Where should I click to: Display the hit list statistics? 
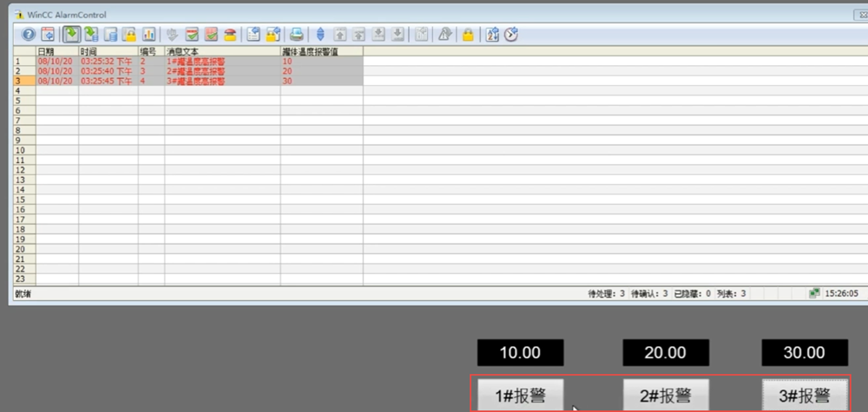(x=148, y=35)
